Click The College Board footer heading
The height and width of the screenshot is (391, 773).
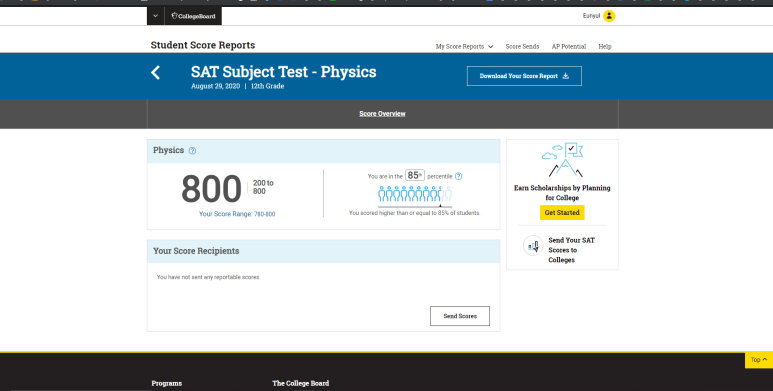300,383
